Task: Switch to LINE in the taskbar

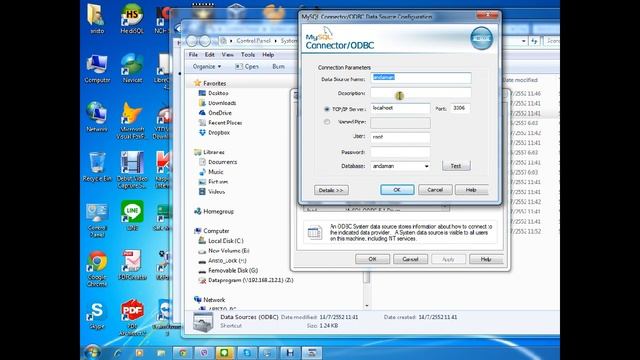Action: (x=225, y=353)
